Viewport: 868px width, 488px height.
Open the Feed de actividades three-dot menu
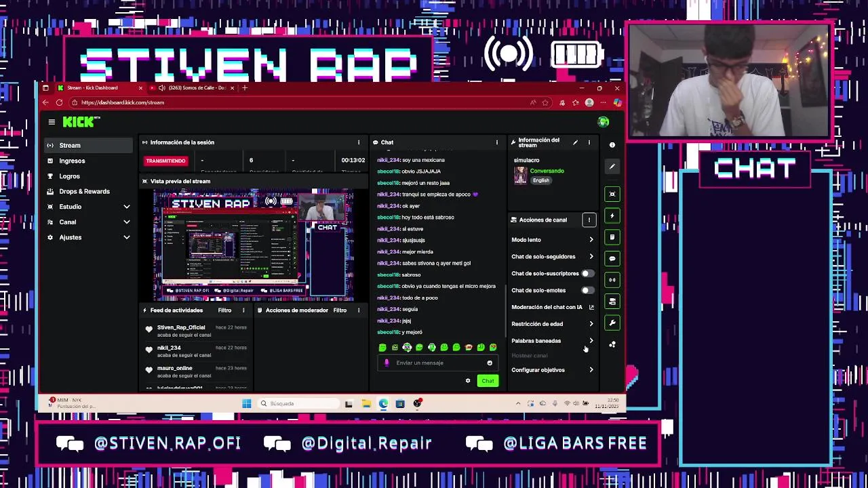pos(243,310)
